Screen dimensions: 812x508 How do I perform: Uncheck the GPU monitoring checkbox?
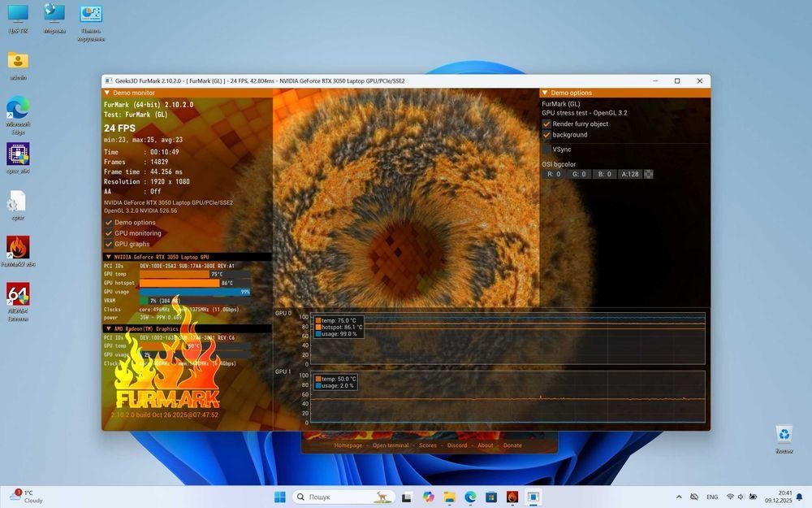109,233
